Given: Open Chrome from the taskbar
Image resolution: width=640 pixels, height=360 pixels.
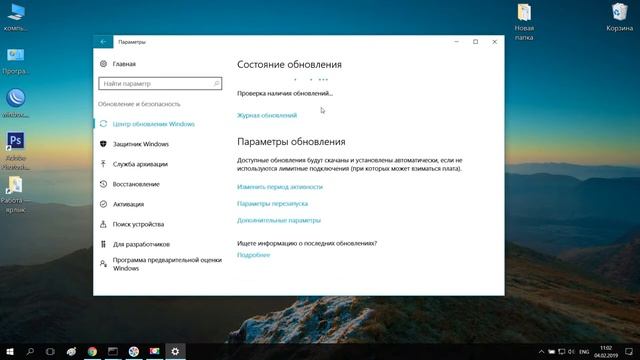Looking at the screenshot, I should point(92,351).
